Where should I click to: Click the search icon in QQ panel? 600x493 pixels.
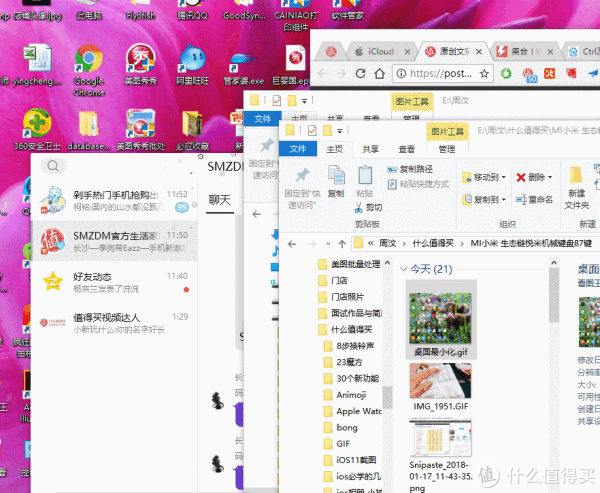(x=53, y=166)
